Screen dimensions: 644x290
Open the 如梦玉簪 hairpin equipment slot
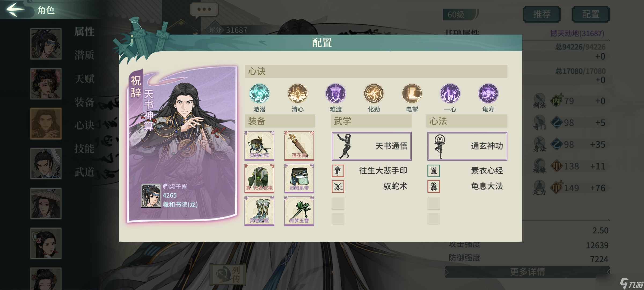click(x=299, y=211)
